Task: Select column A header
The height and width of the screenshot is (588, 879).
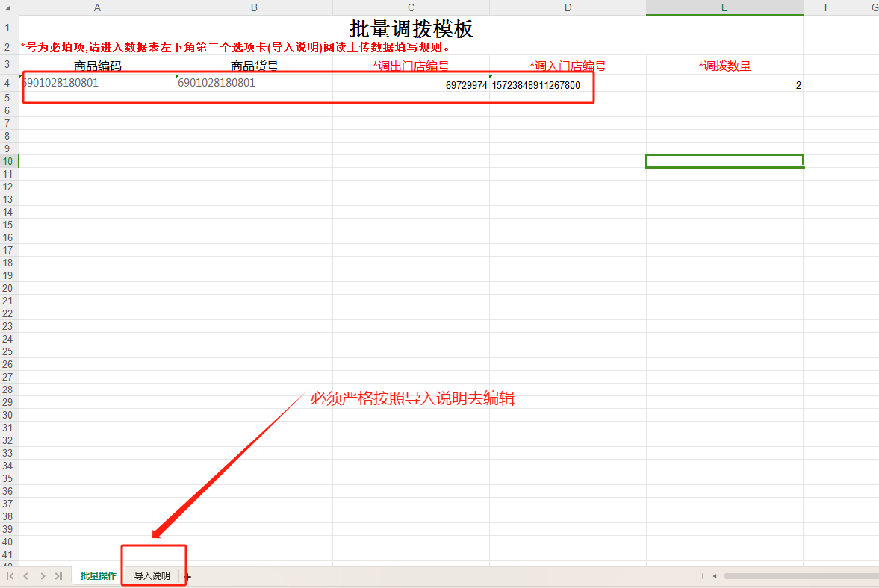Action: click(97, 7)
